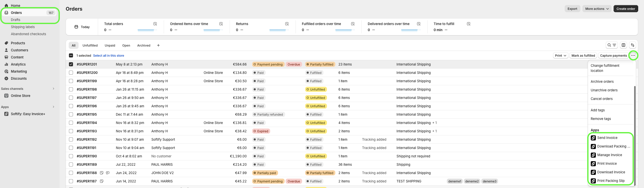
Task: Open Returns report icon
Action: [287, 24]
